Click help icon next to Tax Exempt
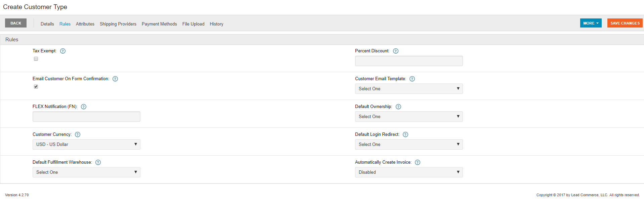Viewport: 644px width, 212px height. click(x=63, y=51)
